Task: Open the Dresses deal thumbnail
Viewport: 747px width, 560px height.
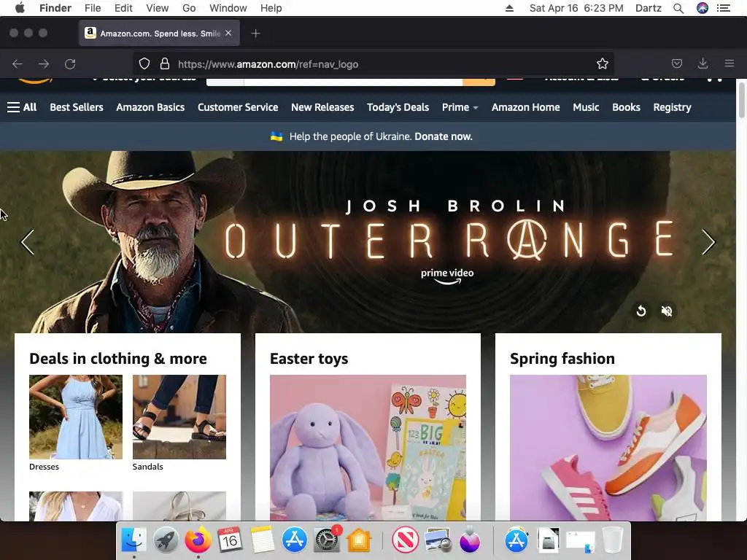Action: pyautogui.click(x=76, y=416)
